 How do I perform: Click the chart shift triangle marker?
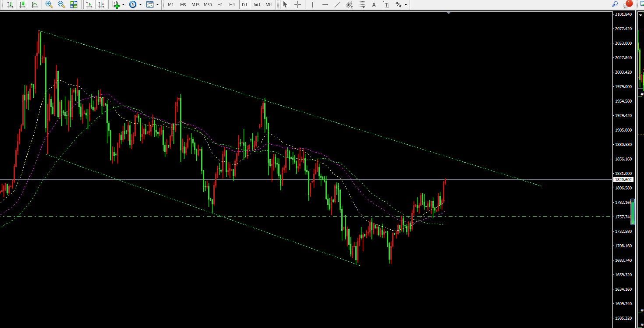click(449, 13)
